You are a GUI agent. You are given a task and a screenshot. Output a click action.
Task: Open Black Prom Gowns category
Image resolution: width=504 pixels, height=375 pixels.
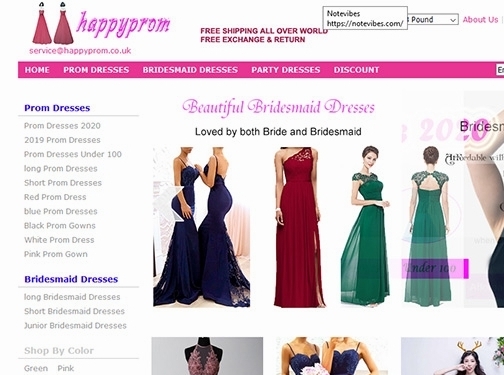coord(60,226)
